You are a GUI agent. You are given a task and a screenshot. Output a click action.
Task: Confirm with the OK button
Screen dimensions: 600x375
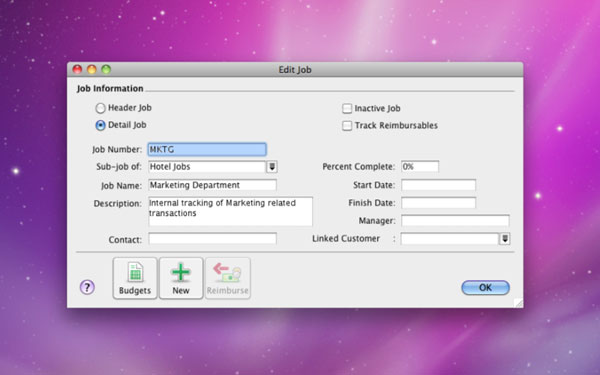coord(486,288)
